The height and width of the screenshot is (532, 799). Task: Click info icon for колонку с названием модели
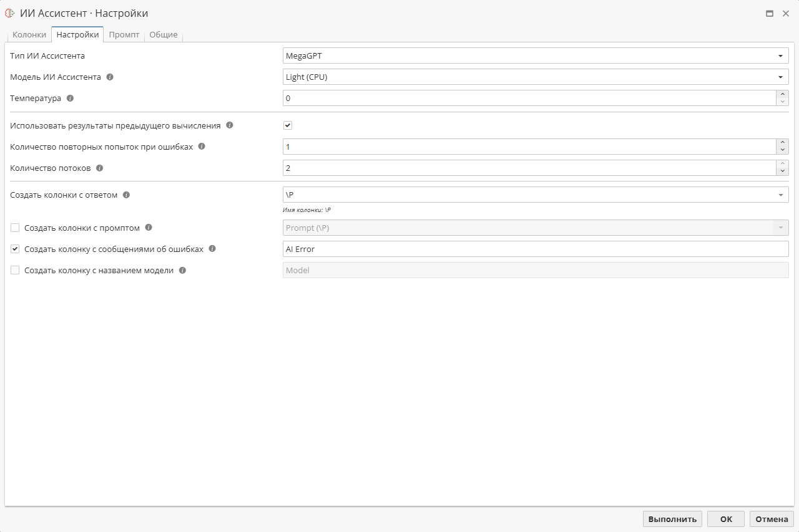(182, 270)
